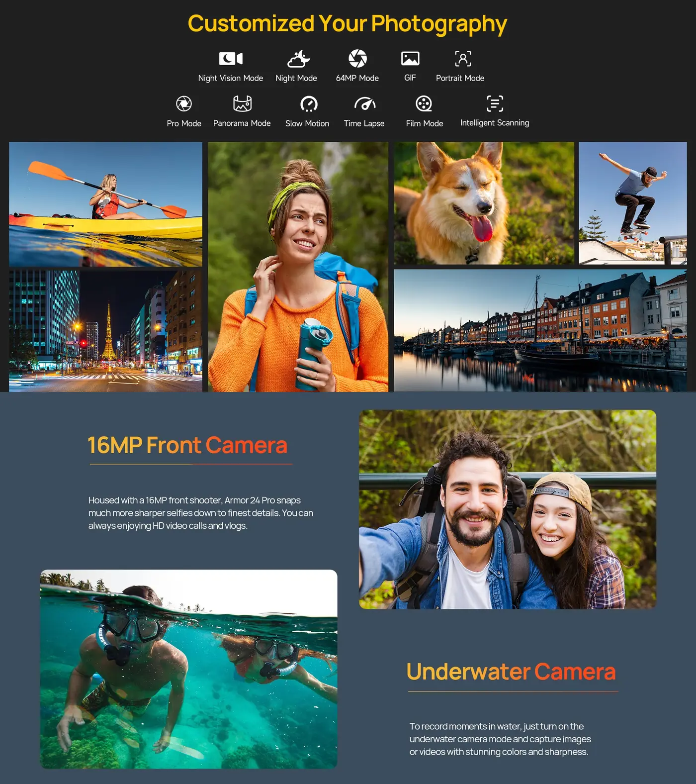The image size is (696, 784).
Task: Click the 'Time Lapse' label text
Action: (364, 123)
